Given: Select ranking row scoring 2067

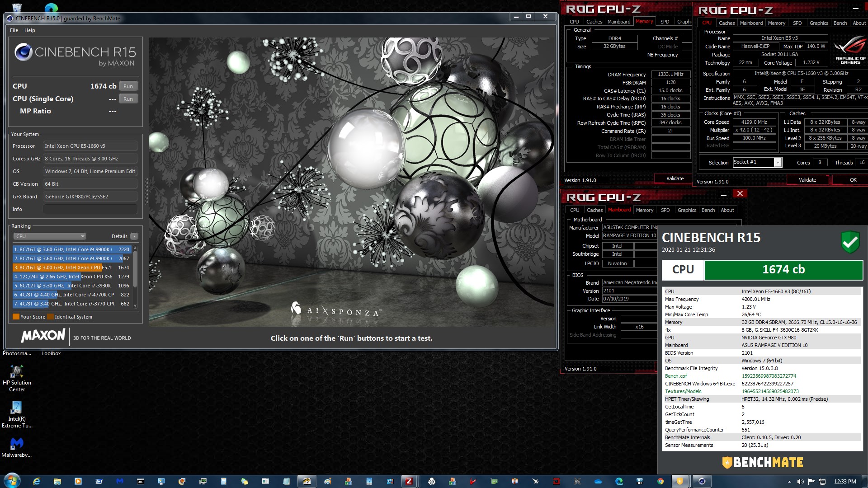Looking at the screenshot, I should tap(72, 258).
